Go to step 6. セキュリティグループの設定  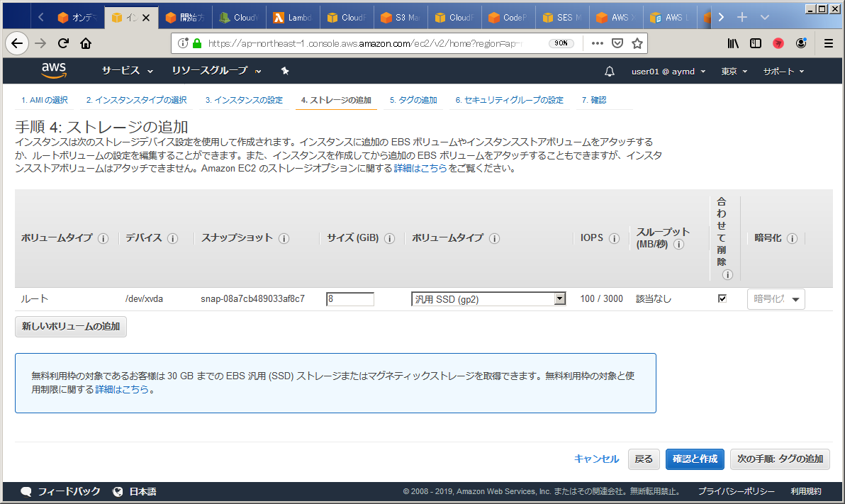[x=509, y=100]
